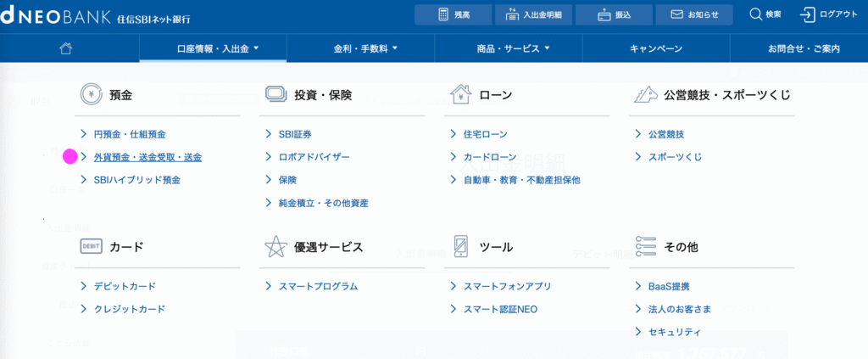The width and height of the screenshot is (868, 359).
Task: Click the ログアウト logout icon
Action: coord(807,14)
